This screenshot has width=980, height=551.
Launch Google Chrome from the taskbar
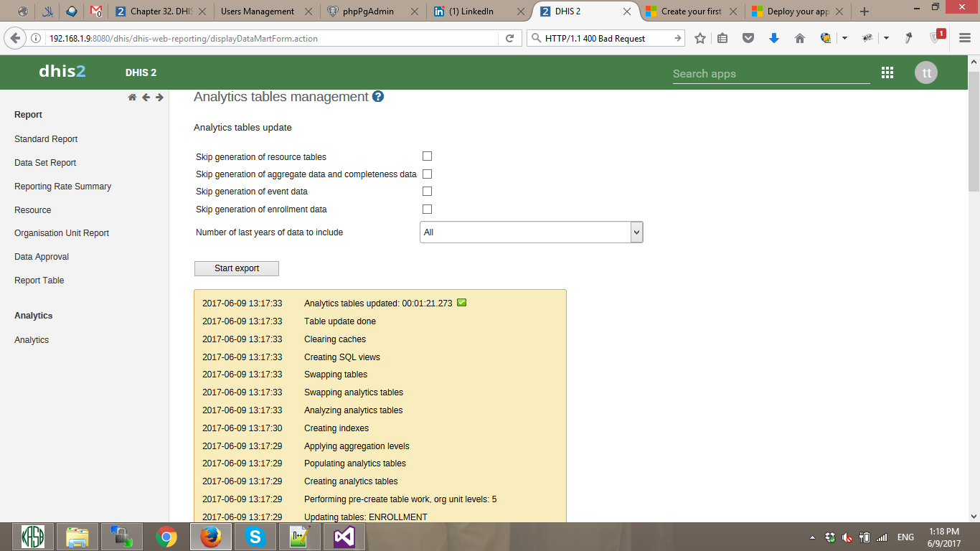pyautogui.click(x=166, y=537)
